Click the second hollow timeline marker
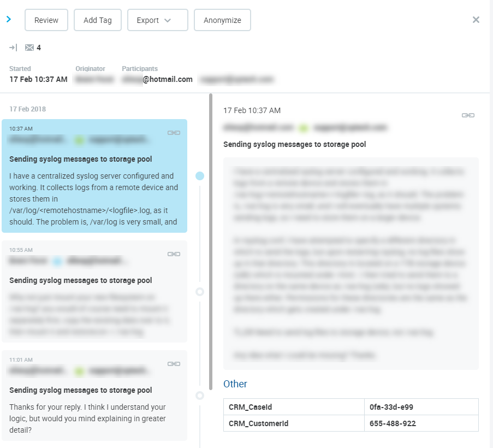The width and height of the screenshot is (493, 448). coord(200,395)
